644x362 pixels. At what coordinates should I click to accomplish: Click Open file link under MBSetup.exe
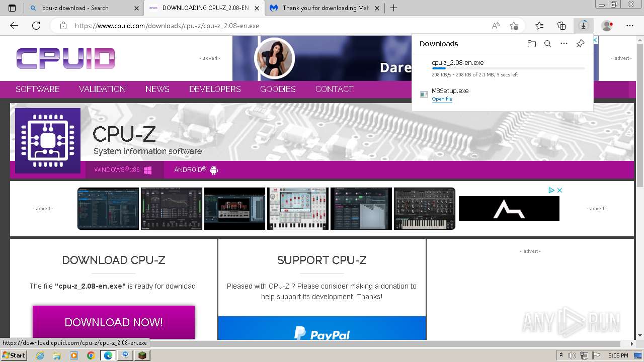tap(442, 99)
